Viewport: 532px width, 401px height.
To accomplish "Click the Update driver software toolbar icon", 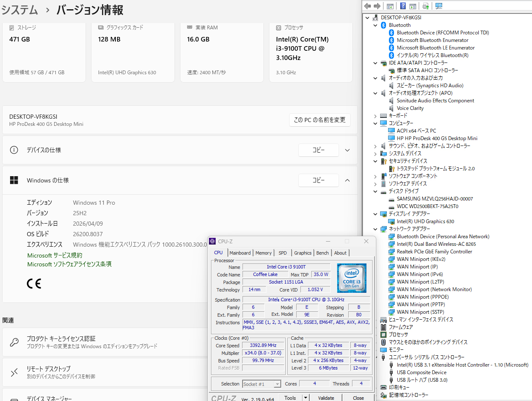I will pyautogui.click(x=425, y=6).
